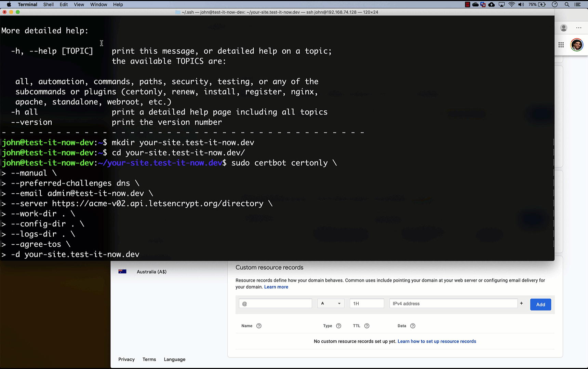
Task: Click the red film-strip menu bar icon
Action: coord(467,4)
